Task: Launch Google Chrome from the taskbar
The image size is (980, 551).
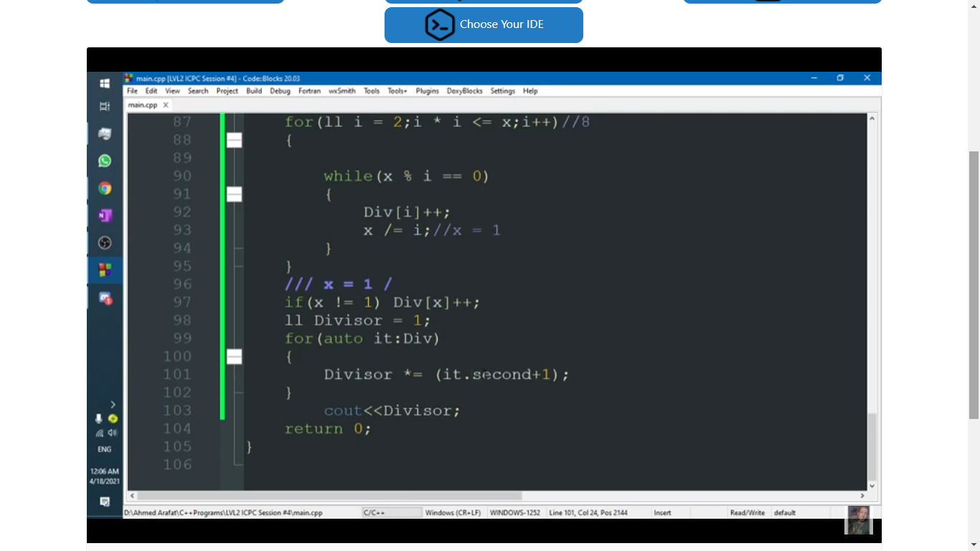Action: 105,188
